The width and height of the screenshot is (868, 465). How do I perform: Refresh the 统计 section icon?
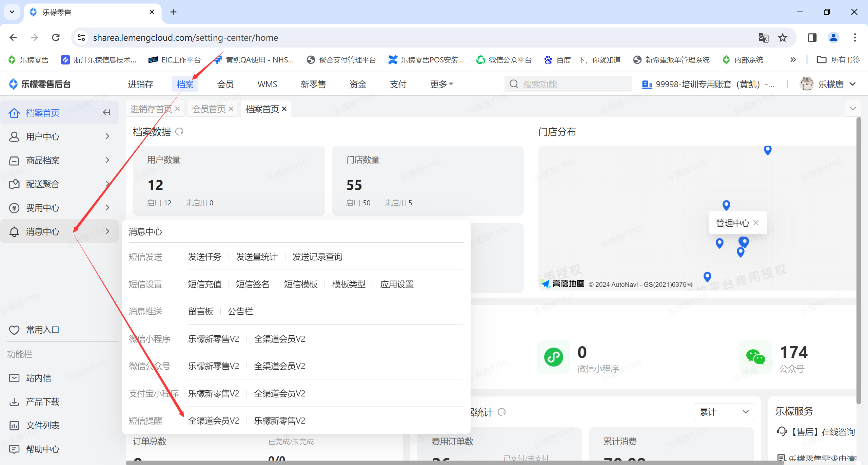[502, 412]
